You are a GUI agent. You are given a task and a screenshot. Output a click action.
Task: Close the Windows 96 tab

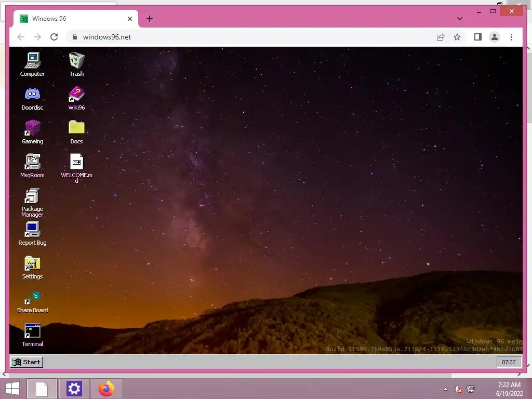129,19
